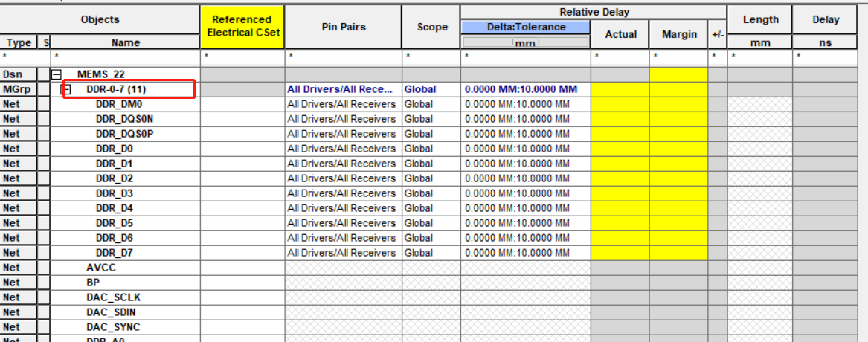Select the DDR_DQS0N net name

[x=124, y=119]
